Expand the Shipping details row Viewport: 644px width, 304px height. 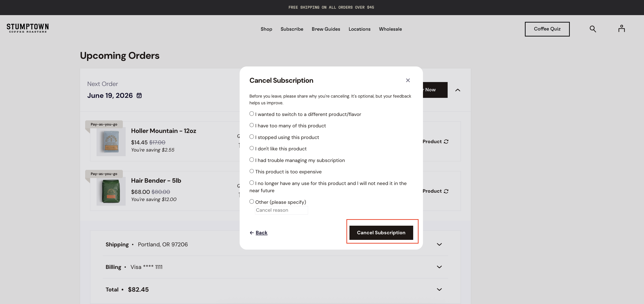coord(439,244)
